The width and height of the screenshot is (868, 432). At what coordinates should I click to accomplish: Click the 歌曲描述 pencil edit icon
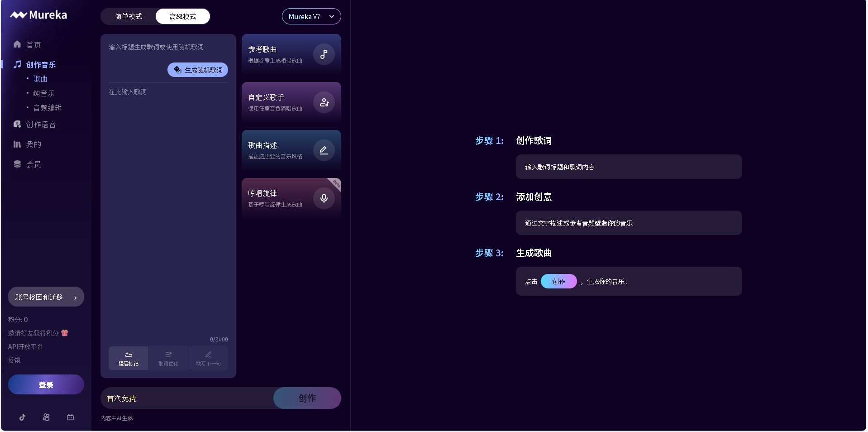pos(324,150)
